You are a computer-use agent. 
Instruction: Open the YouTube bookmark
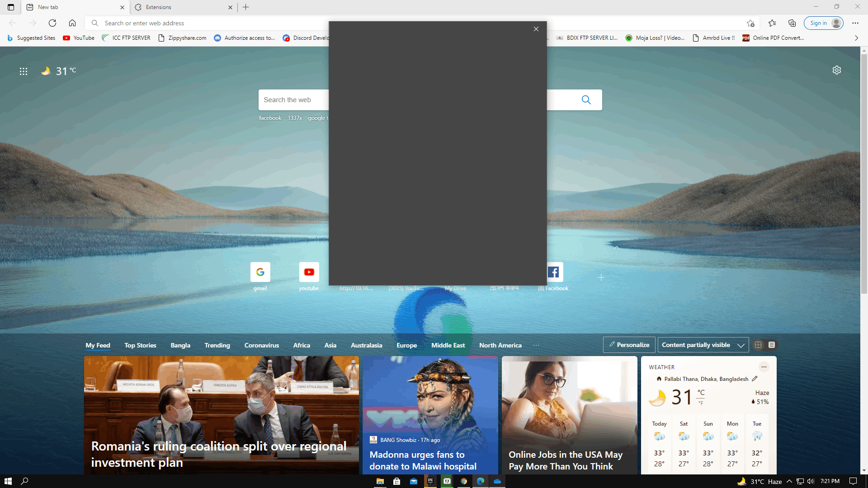(x=79, y=38)
